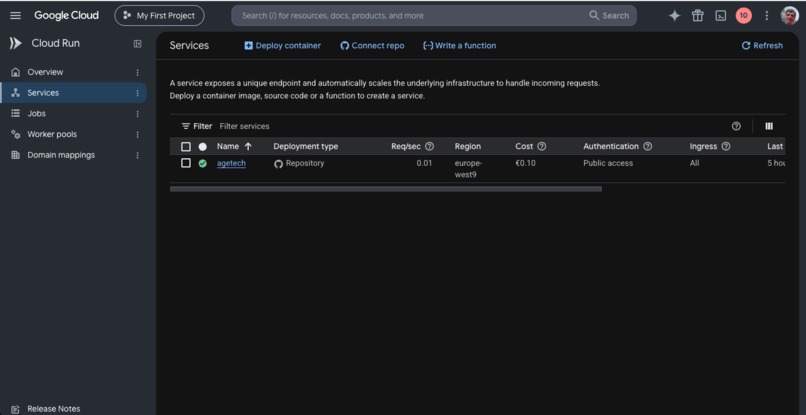The height and width of the screenshot is (415, 806).
Task: Click the horizontal table scrollbar
Action: coord(386,189)
